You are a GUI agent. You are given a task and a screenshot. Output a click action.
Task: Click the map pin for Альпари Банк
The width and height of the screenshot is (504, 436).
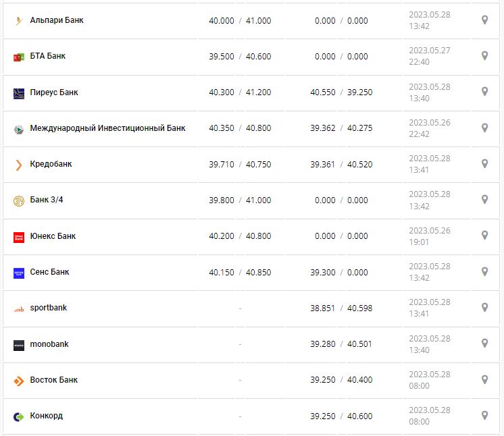[484, 20]
